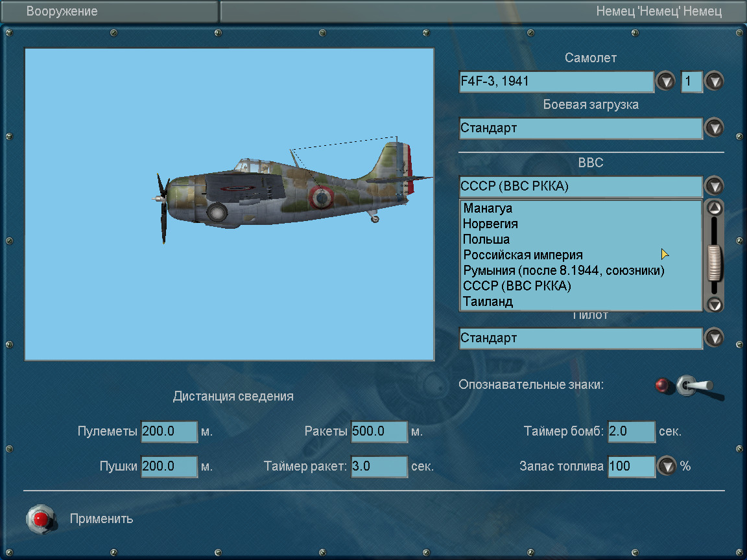Toggle the Опознавательные знаки switch

[x=692, y=386]
